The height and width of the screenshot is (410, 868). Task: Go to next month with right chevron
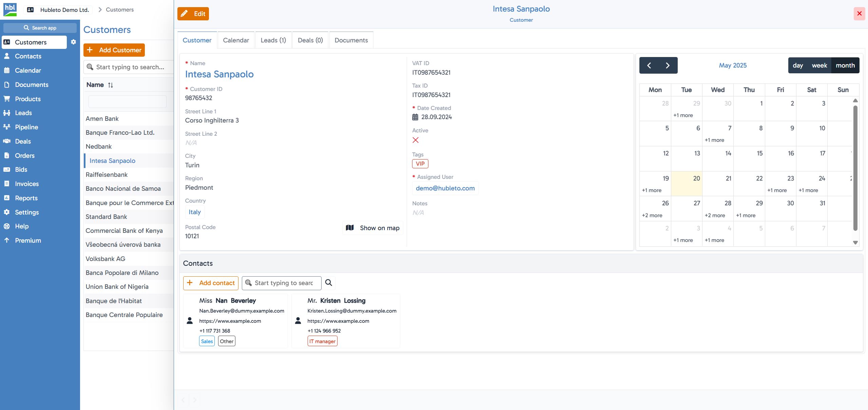point(668,65)
